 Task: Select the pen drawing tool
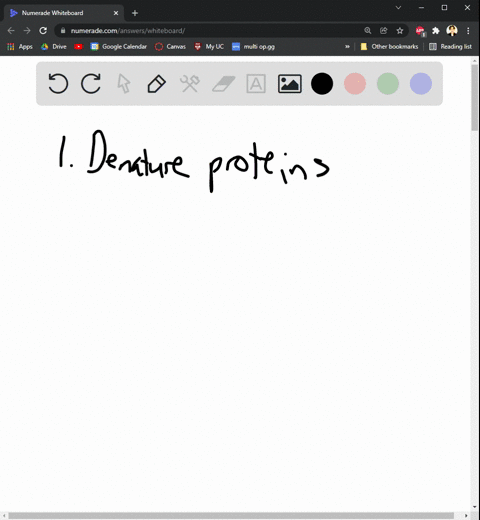157,84
